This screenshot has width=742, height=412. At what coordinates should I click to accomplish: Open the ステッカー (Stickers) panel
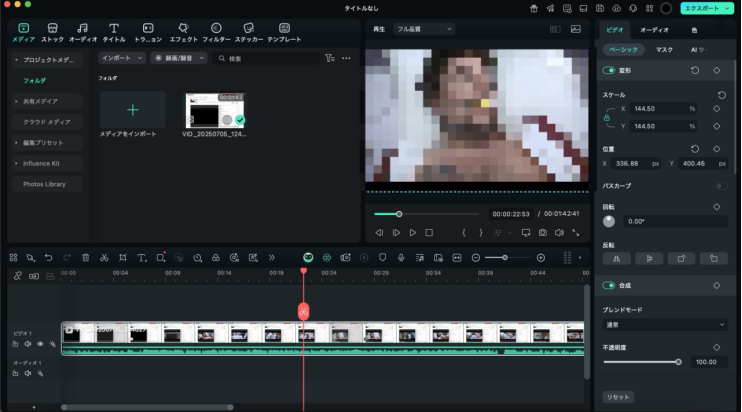(249, 31)
